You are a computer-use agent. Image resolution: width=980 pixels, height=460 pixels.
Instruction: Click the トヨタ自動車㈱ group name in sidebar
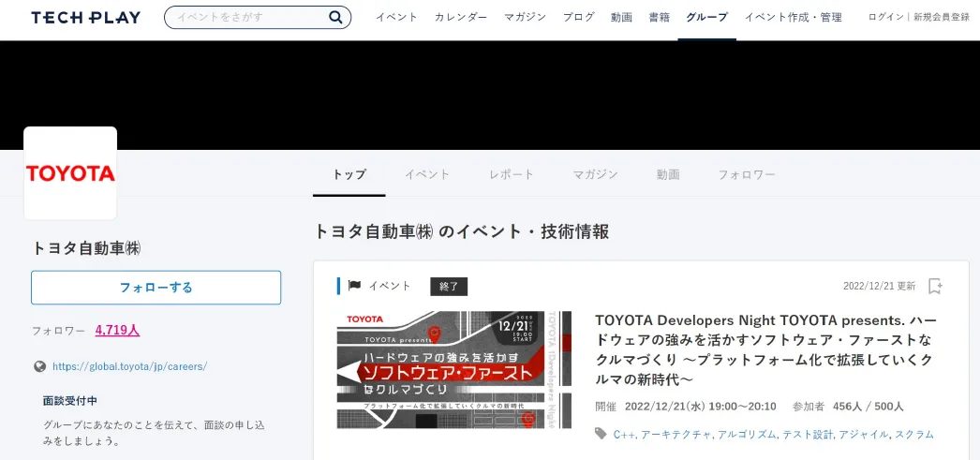pyautogui.click(x=86, y=248)
